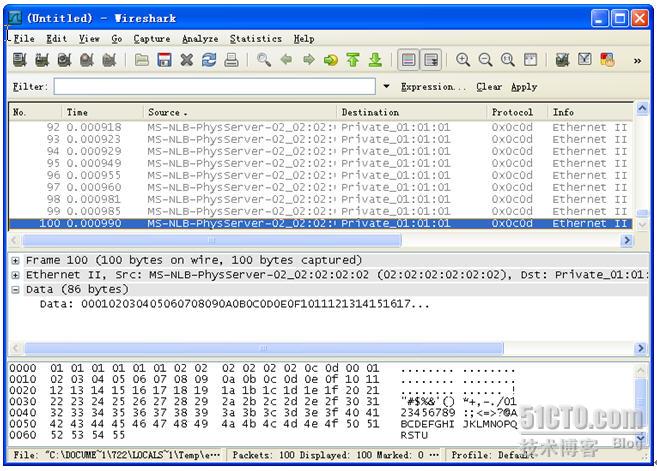Sort by Info column header
The image size is (657, 471).
click(x=590, y=112)
